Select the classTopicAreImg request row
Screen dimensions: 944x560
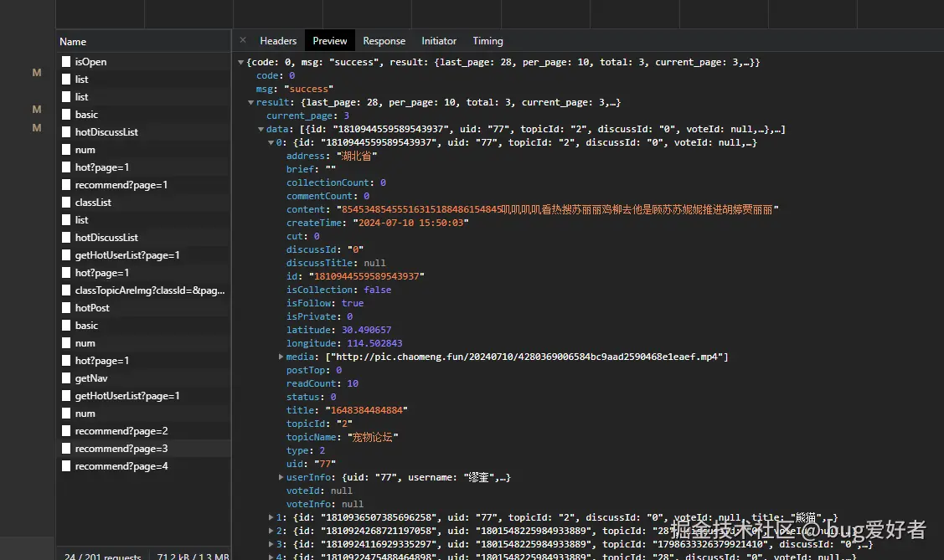pos(149,290)
